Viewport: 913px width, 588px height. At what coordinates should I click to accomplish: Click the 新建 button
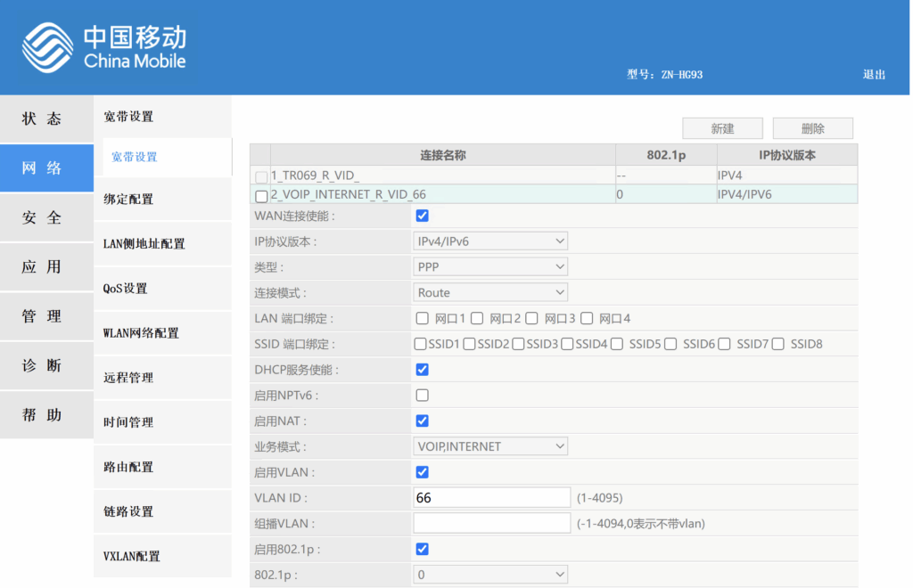coord(722,128)
